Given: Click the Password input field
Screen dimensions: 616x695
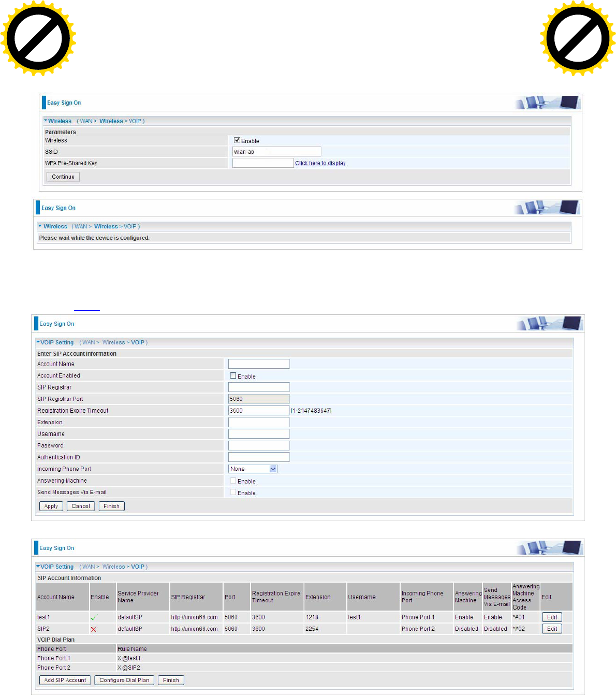Looking at the screenshot, I should [x=259, y=445].
